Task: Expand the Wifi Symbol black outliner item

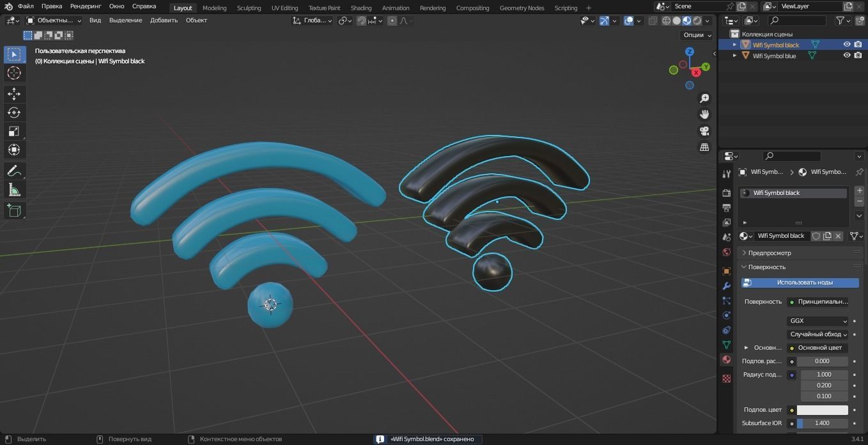Action: [x=734, y=45]
